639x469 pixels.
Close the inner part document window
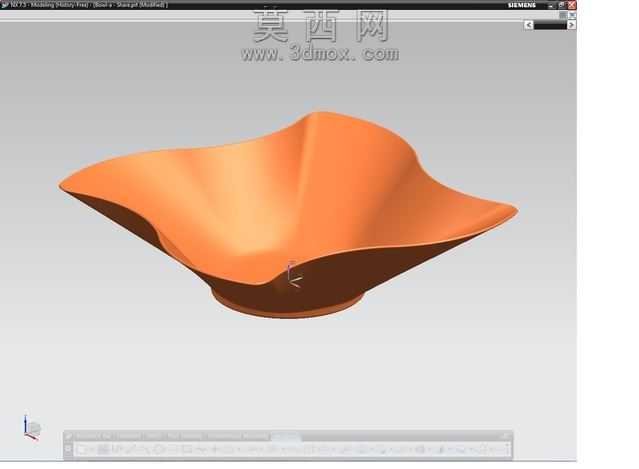point(572,15)
